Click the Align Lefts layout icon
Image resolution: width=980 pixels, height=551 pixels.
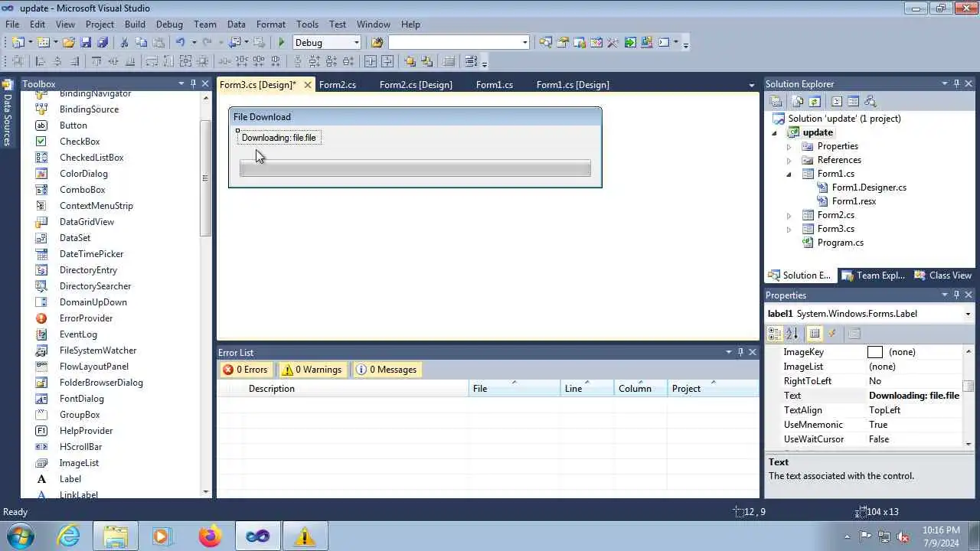[40, 61]
